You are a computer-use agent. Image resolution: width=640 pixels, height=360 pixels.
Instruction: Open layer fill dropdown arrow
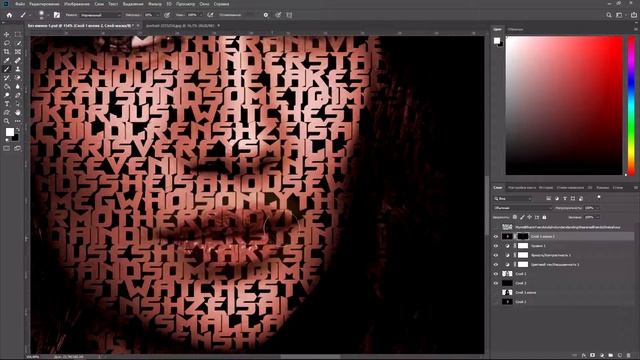(x=598, y=217)
